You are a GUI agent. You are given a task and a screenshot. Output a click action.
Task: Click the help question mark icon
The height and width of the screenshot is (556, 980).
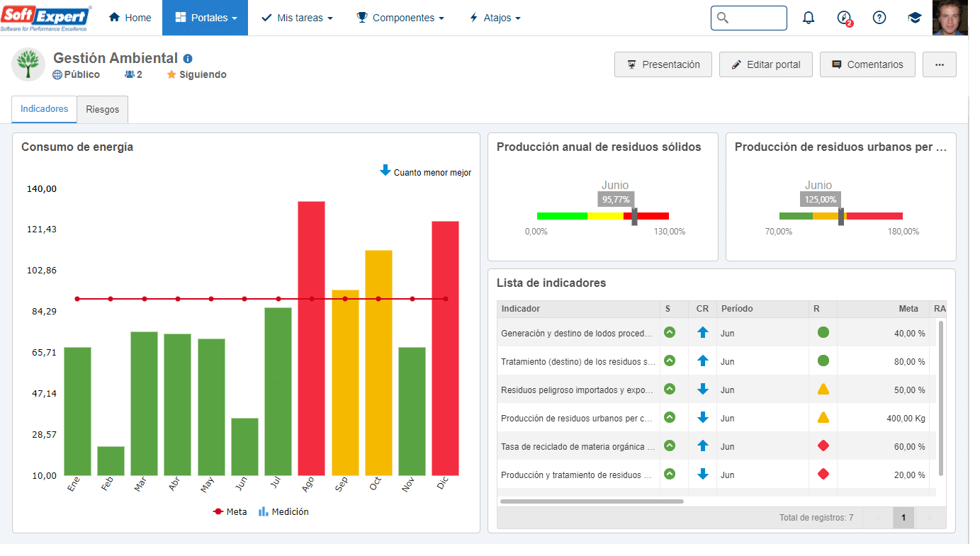(879, 18)
